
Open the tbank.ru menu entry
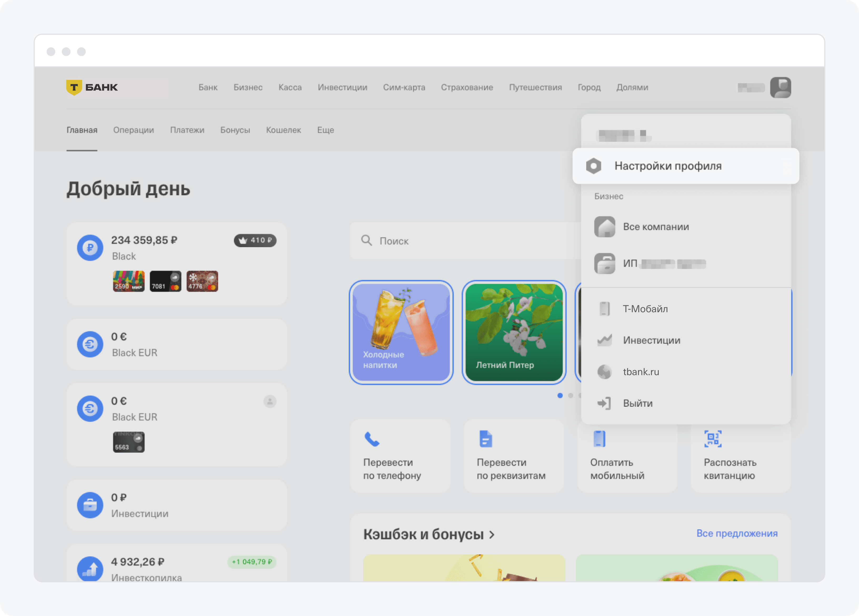click(686, 372)
